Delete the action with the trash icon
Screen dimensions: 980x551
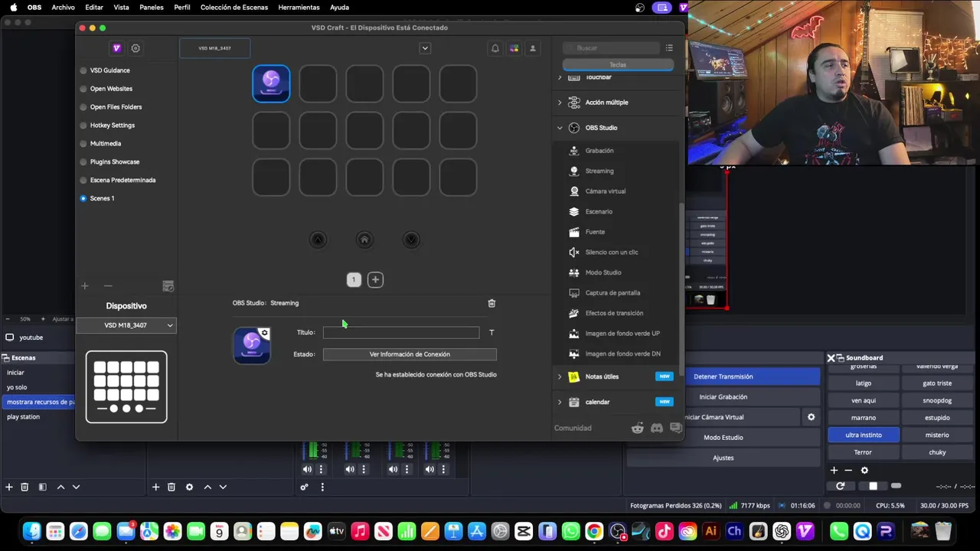pos(492,303)
